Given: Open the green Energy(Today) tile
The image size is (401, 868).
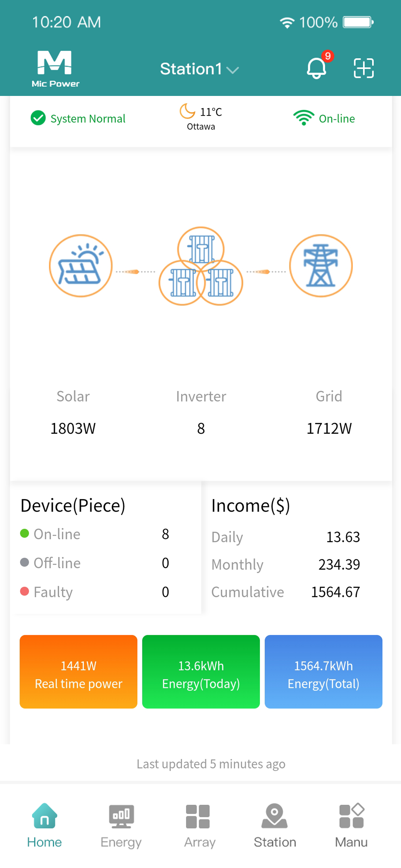Looking at the screenshot, I should (x=201, y=672).
